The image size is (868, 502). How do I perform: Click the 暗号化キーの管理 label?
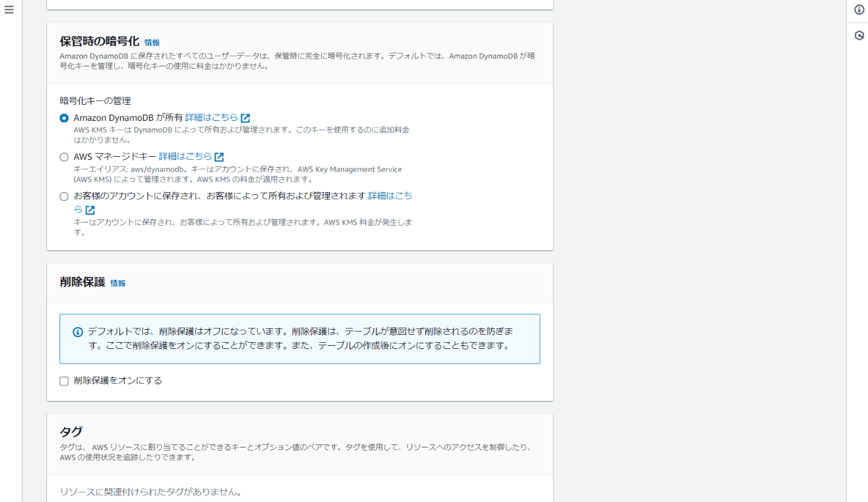point(95,100)
